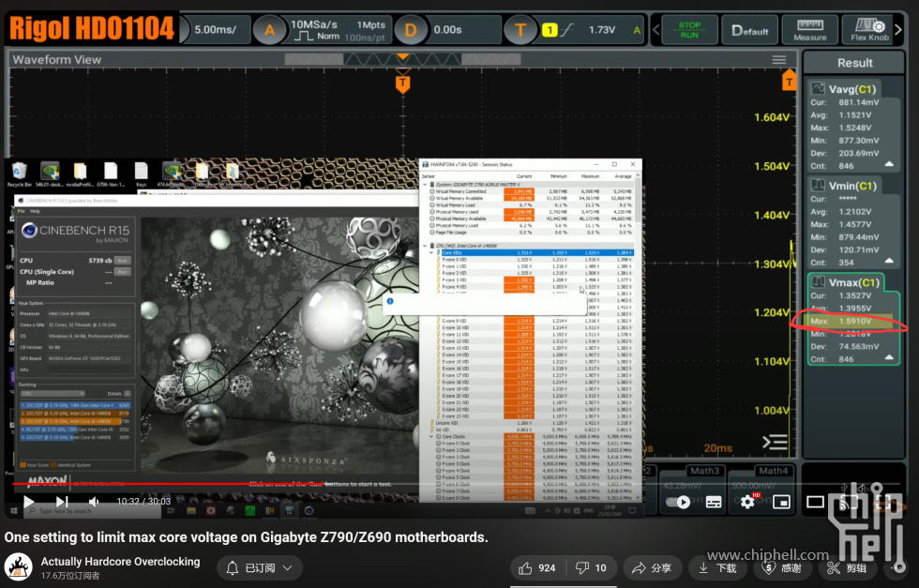919x588 pixels.
Task: Create a clip with 剪辑 button
Action: click(x=846, y=567)
